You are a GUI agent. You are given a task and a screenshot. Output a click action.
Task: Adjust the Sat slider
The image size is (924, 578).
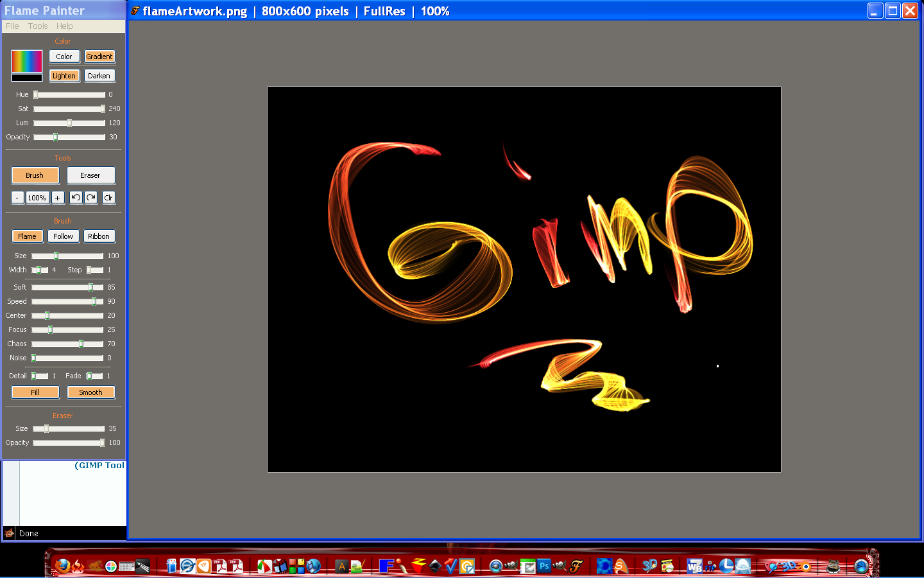(69, 109)
